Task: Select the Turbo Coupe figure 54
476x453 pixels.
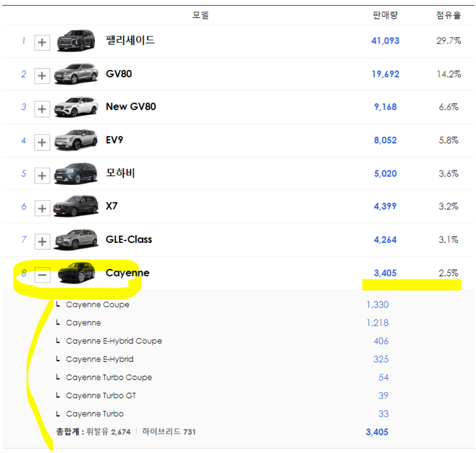Action: pos(383,377)
